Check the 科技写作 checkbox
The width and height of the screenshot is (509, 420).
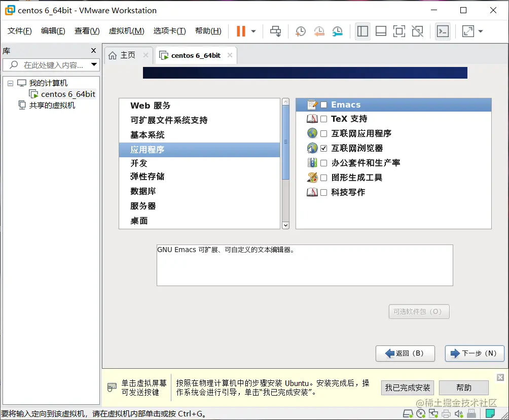tap(323, 192)
